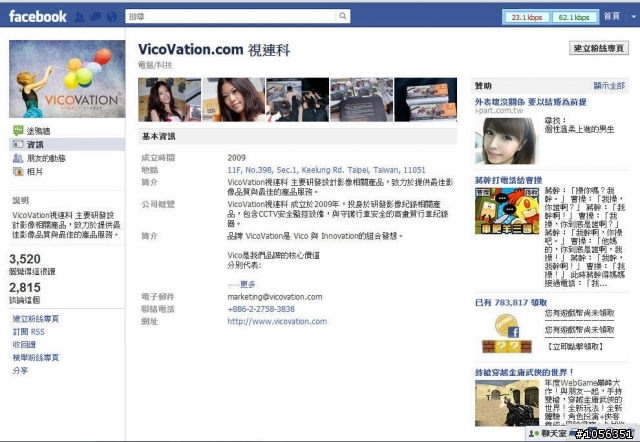Click sidebar 建立粉絲專頁 link

point(36,319)
